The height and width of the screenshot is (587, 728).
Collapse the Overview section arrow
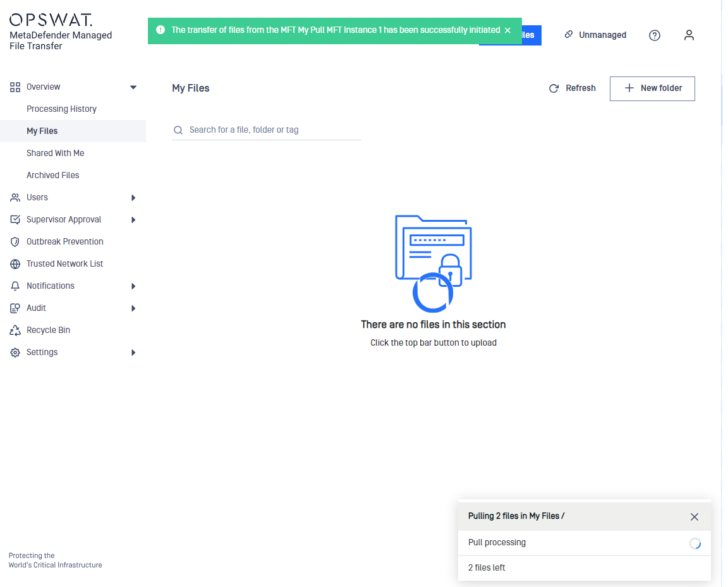[x=133, y=87]
